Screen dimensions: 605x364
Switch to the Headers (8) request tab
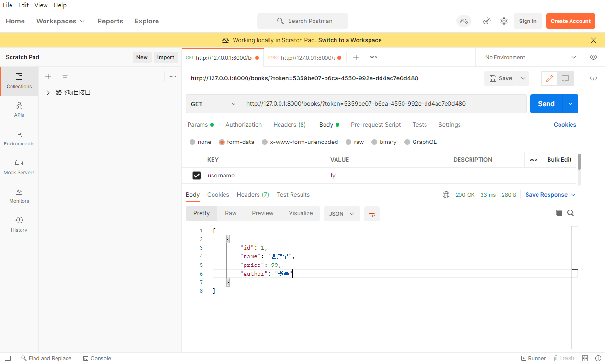(290, 125)
